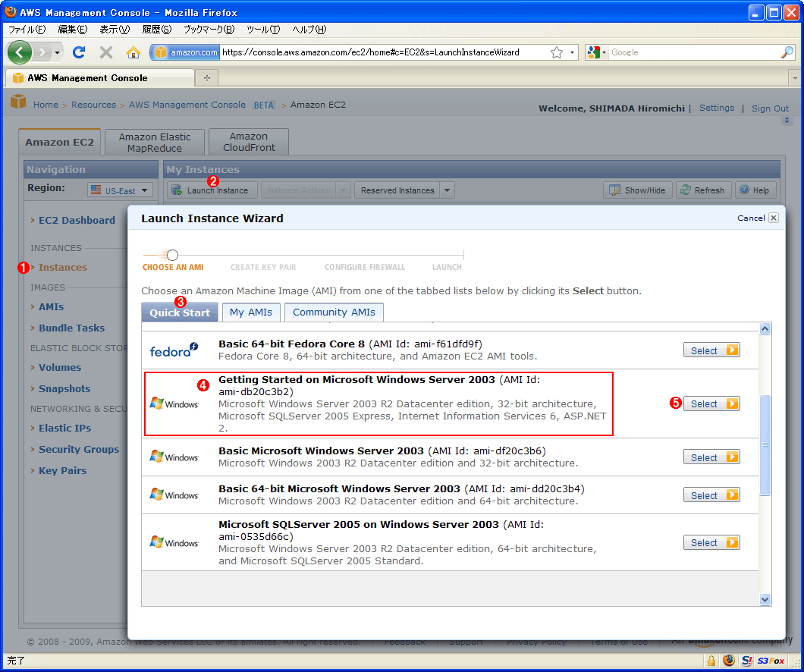
Task: Open the Instance Actions dropdown arrow
Action: coord(343,190)
